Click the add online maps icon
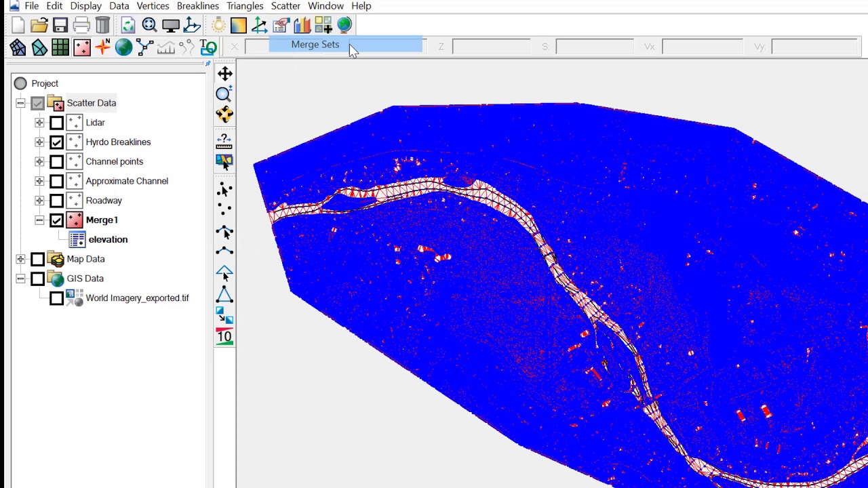 click(x=323, y=26)
